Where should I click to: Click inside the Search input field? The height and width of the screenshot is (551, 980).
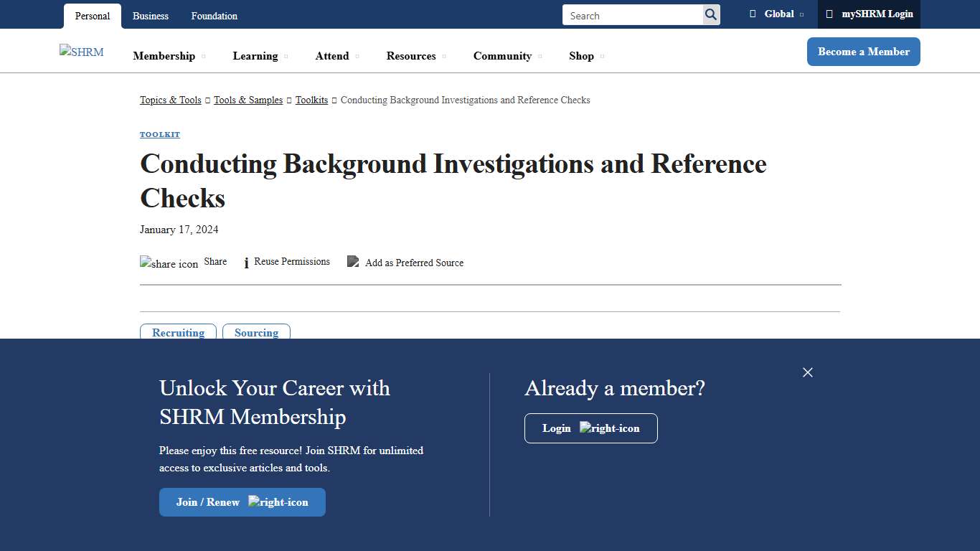[631, 14]
